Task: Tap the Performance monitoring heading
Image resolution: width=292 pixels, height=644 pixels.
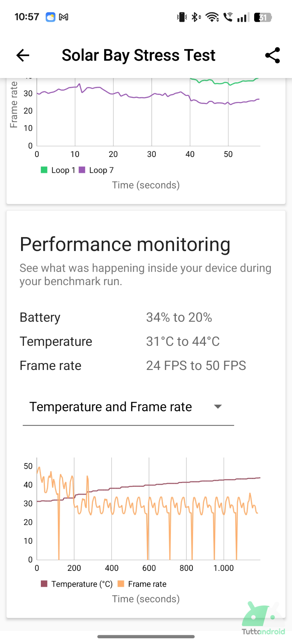Action: coord(125,244)
